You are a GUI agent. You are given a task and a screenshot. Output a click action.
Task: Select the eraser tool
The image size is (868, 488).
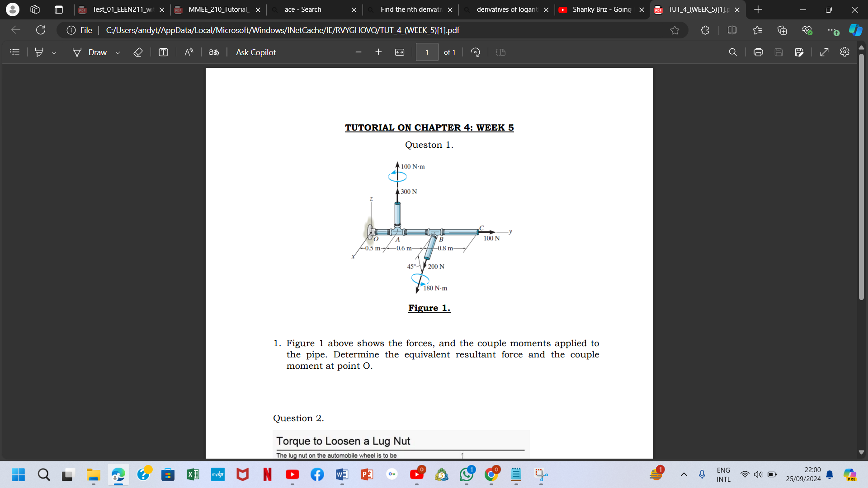(138, 52)
